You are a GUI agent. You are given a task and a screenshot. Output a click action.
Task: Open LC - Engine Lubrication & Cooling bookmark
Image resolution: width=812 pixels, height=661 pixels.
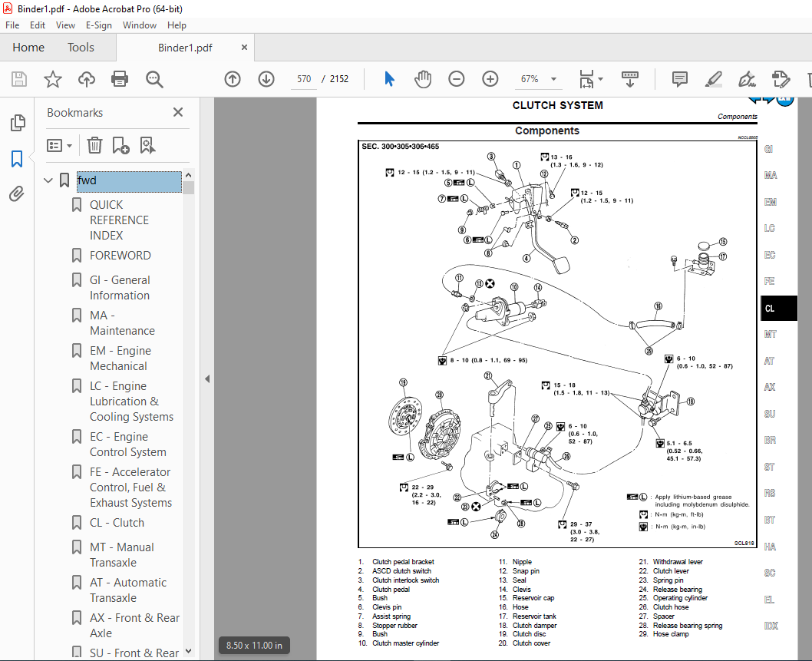click(x=131, y=402)
